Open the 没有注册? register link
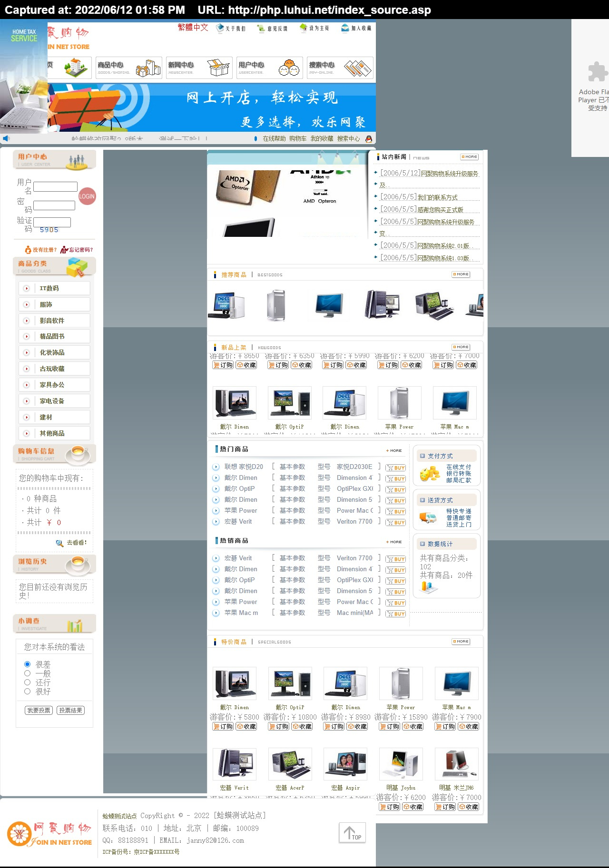The height and width of the screenshot is (868, 609). tap(41, 250)
